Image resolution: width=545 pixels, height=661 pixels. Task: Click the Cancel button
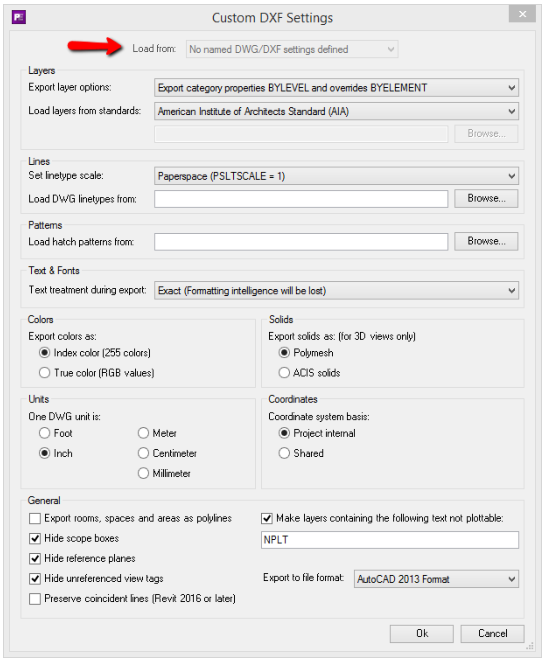[492, 634]
